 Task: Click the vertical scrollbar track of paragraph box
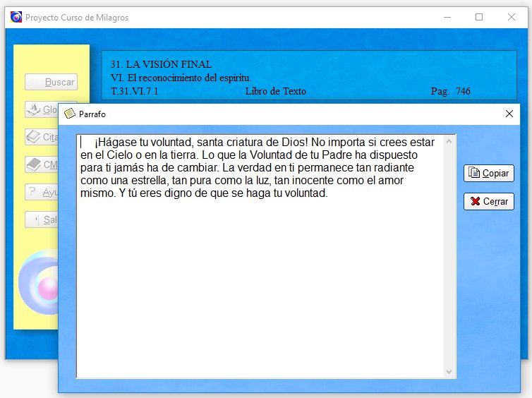pos(449,256)
